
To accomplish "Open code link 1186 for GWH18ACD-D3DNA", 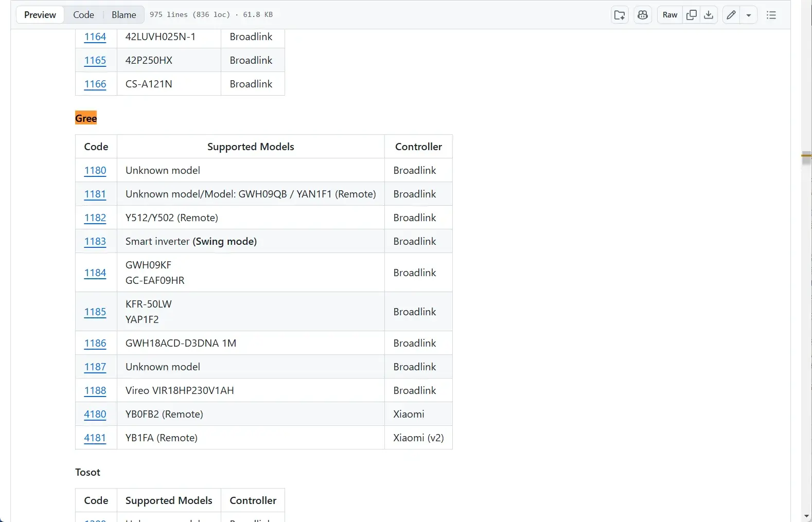I will pyautogui.click(x=95, y=343).
